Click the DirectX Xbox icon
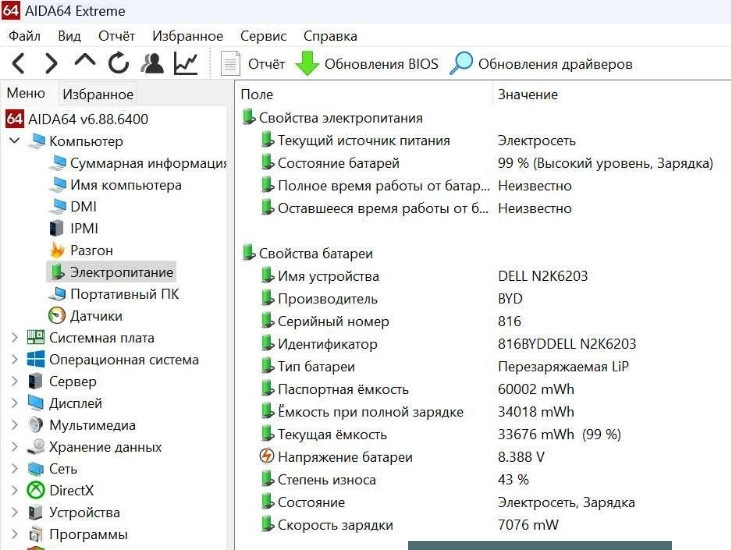 click(x=36, y=490)
